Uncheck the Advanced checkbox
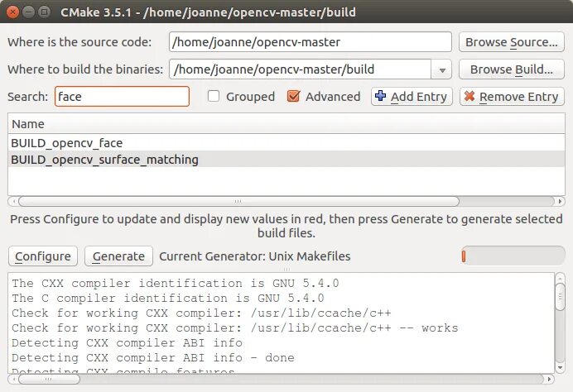 293,97
